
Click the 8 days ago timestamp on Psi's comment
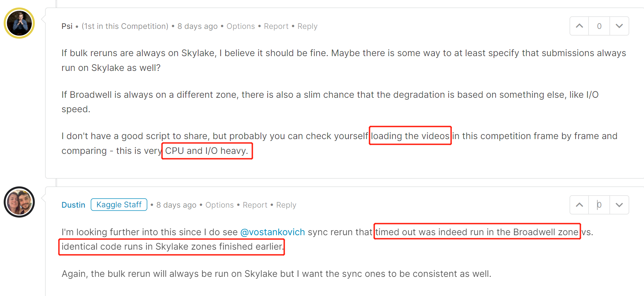click(x=197, y=26)
